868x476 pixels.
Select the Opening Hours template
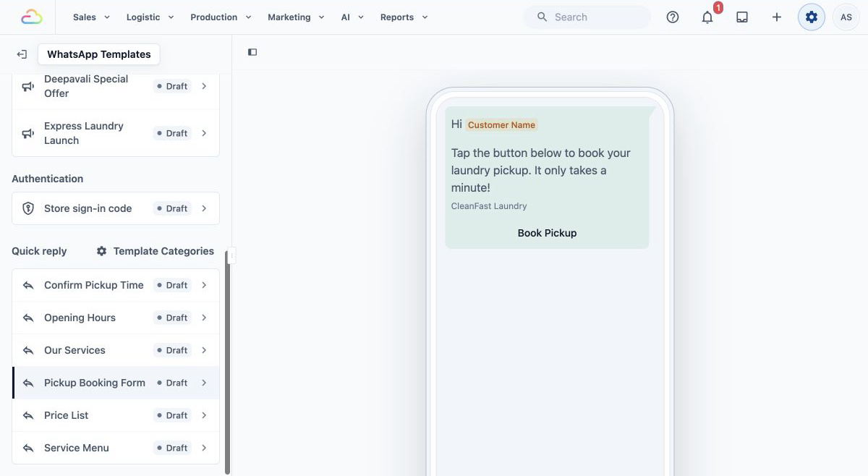pyautogui.click(x=116, y=318)
